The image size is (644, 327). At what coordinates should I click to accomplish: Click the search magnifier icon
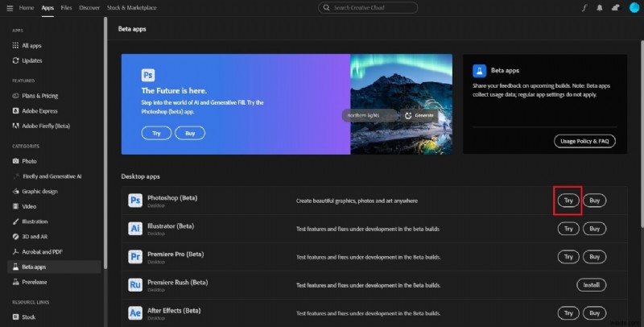click(x=326, y=8)
